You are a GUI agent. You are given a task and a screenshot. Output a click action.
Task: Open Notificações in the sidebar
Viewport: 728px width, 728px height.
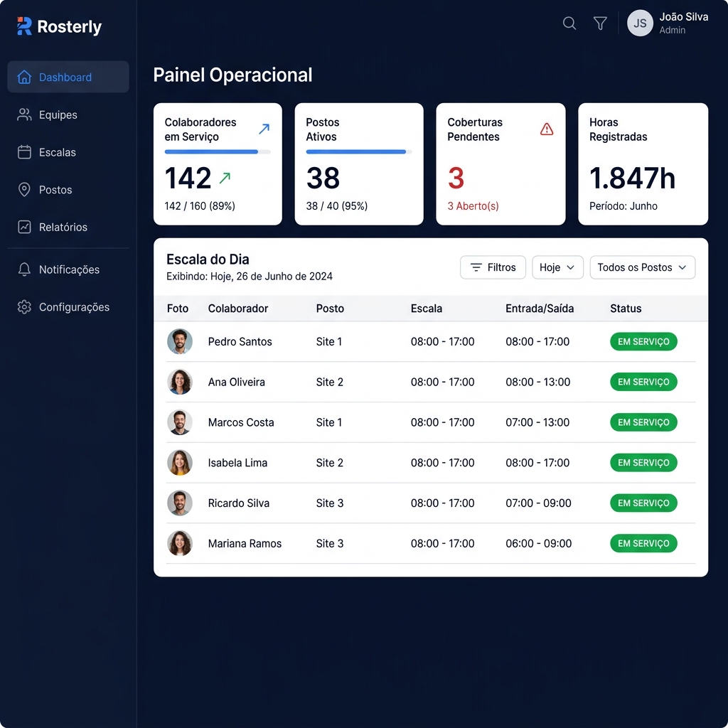(x=68, y=269)
